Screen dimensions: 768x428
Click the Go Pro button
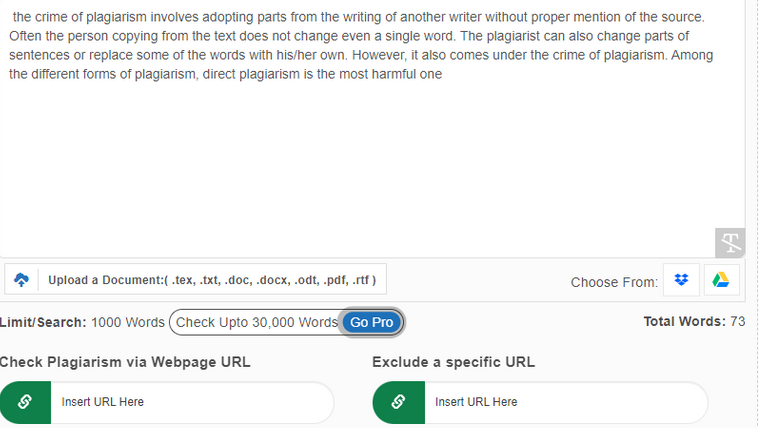(x=371, y=322)
